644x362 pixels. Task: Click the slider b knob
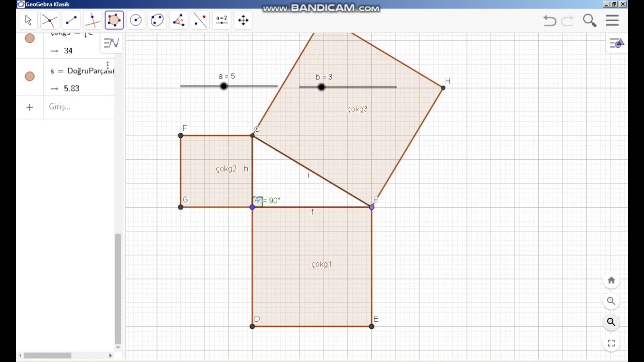[x=321, y=87]
